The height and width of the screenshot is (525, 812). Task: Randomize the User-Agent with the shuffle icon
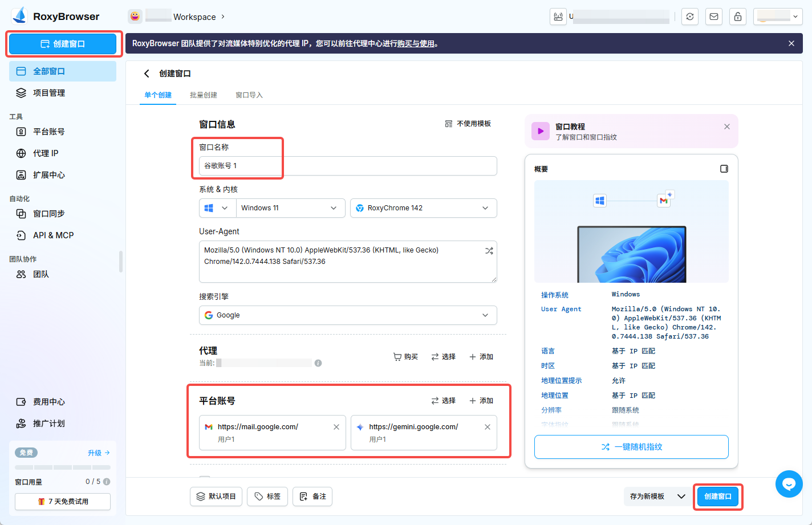tap(489, 250)
